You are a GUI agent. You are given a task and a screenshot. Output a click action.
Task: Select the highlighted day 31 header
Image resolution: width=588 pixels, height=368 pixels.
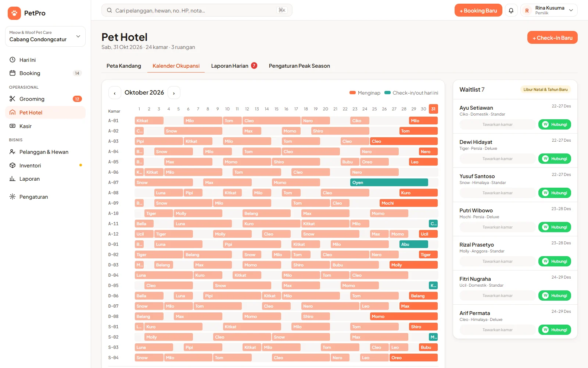pos(433,109)
